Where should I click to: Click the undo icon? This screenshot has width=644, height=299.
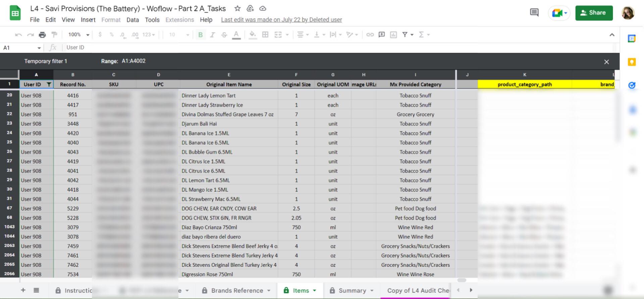[18, 35]
